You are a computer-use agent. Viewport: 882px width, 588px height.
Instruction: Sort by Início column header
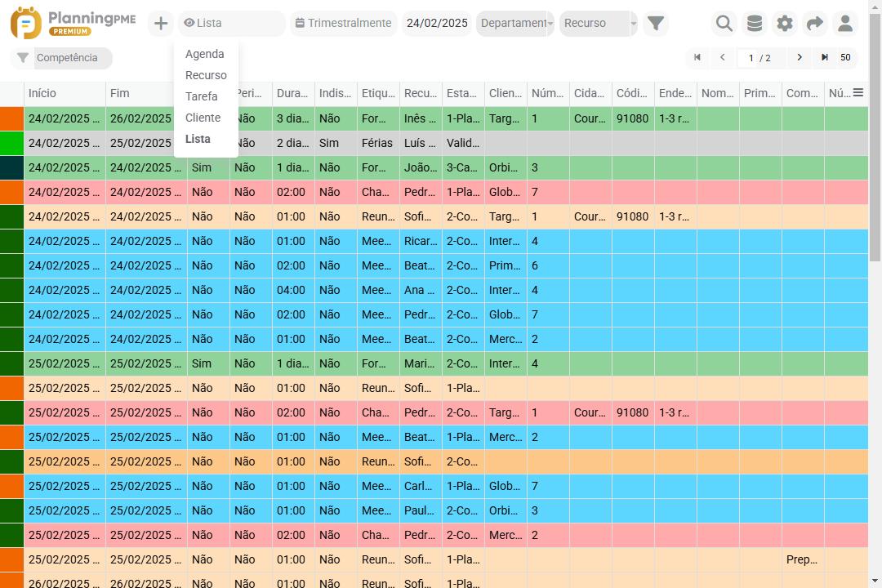click(65, 93)
